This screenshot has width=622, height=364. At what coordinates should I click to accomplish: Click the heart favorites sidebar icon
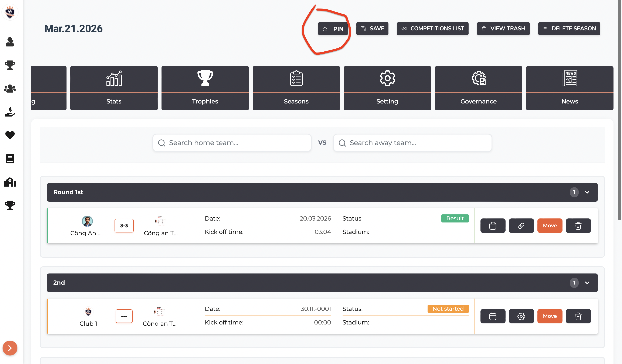coord(10,135)
